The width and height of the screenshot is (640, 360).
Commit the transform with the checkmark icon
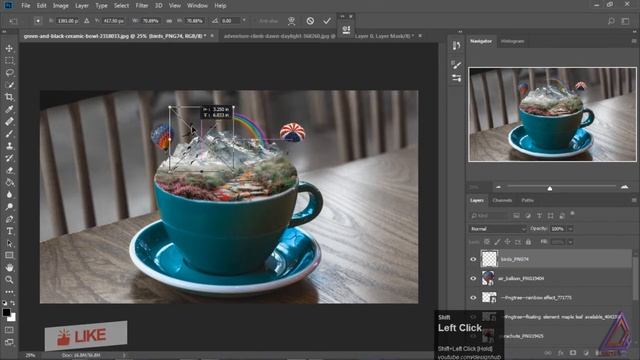327,21
